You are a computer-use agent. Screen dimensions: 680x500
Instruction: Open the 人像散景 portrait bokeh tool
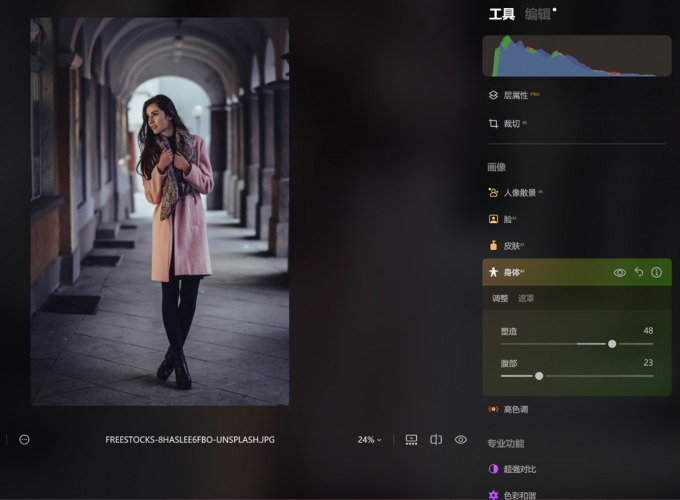519,193
